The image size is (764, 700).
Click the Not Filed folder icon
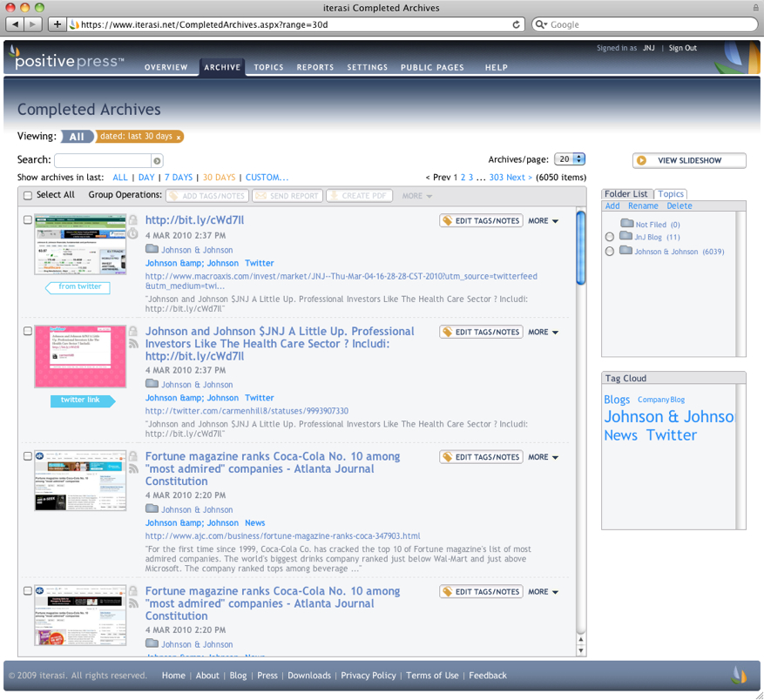coord(626,224)
